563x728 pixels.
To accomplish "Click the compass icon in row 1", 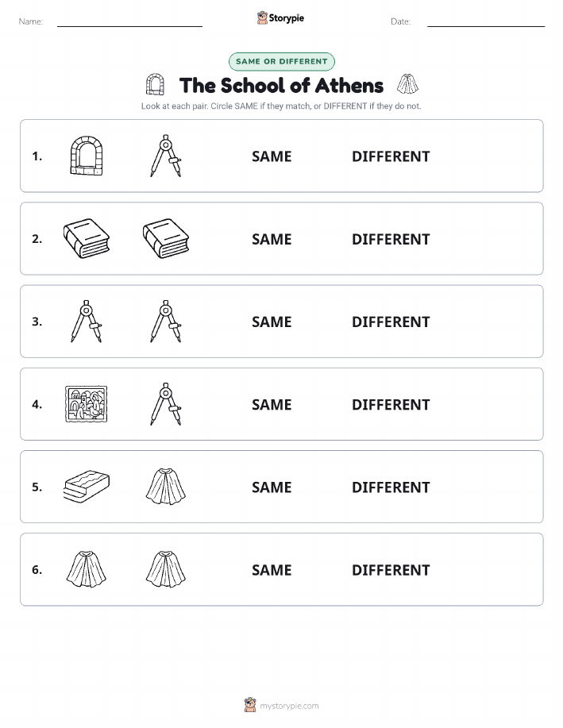I will 166,156.
